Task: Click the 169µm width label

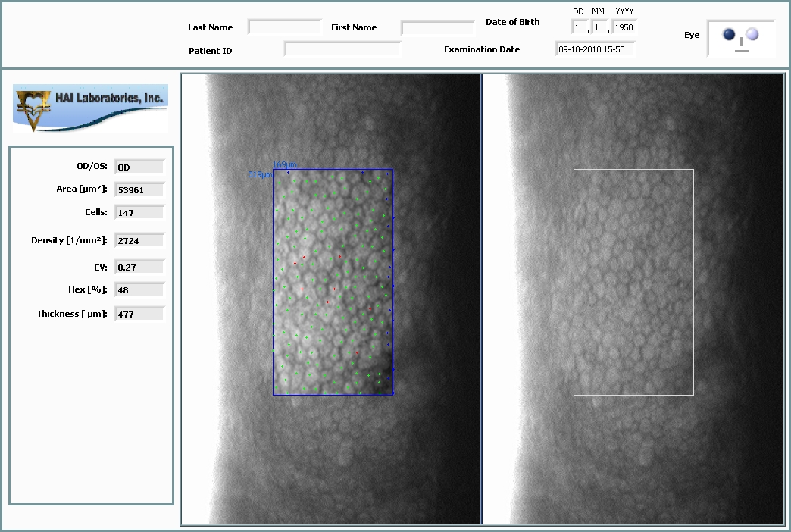Action: click(285, 164)
